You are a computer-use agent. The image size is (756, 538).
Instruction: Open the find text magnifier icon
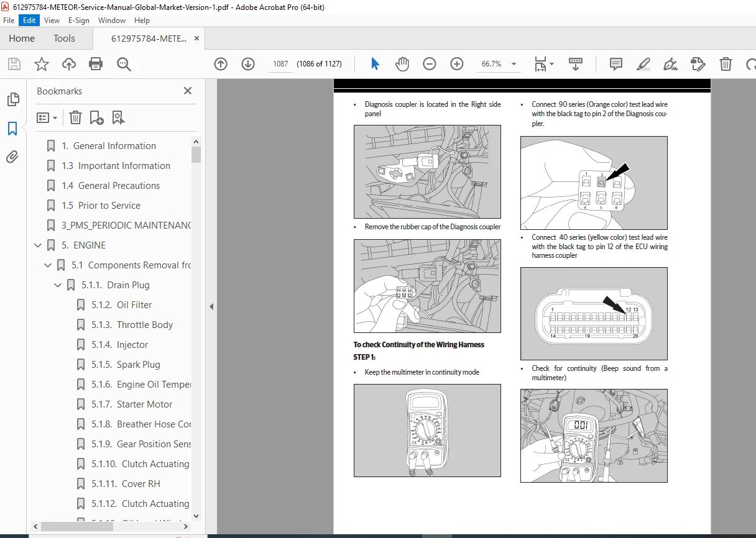(123, 63)
